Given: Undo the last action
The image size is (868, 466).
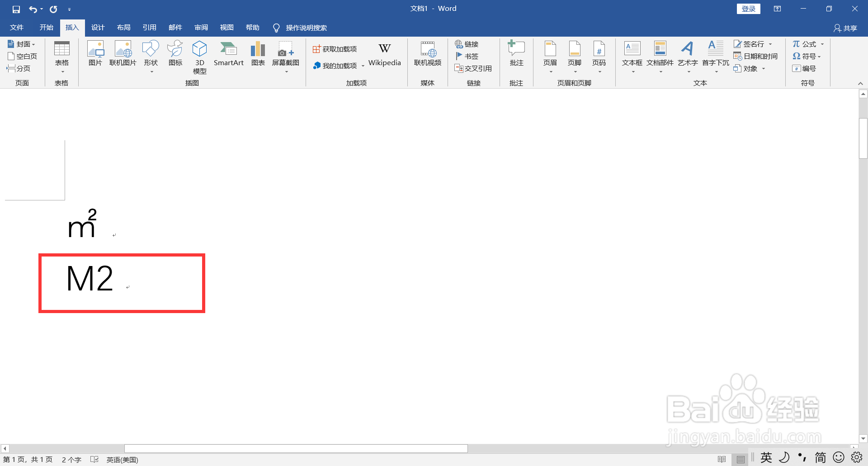Looking at the screenshot, I should pos(33,9).
